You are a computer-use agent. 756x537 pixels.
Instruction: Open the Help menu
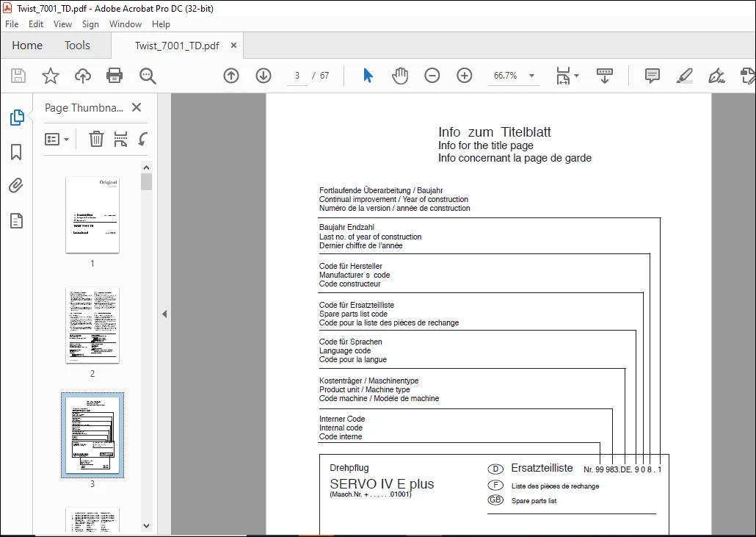point(161,24)
